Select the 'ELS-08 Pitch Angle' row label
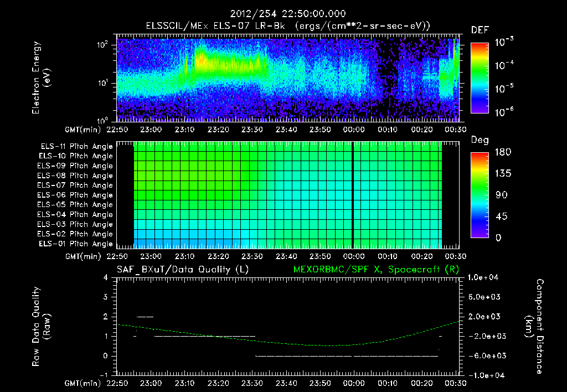This screenshot has height=392, width=567. (x=75, y=176)
